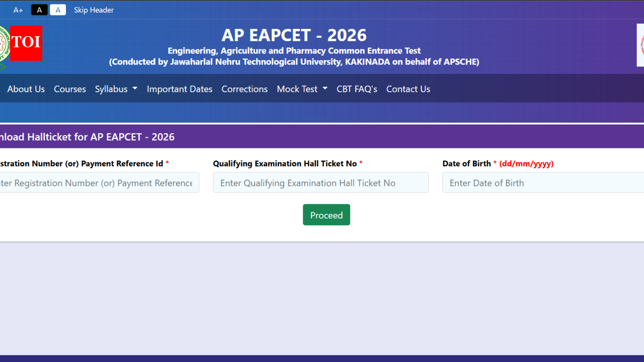Click the AP EAPCET - 2026 header title

pos(294,35)
